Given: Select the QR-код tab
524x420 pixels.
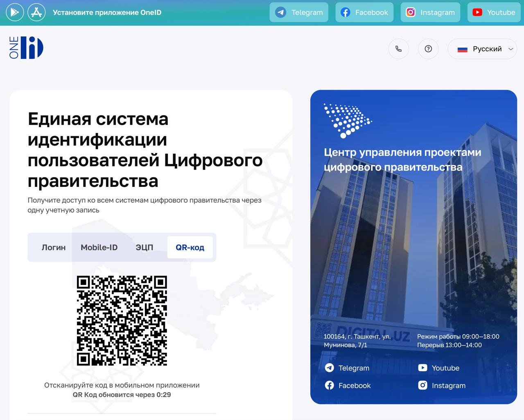Looking at the screenshot, I should coord(190,247).
